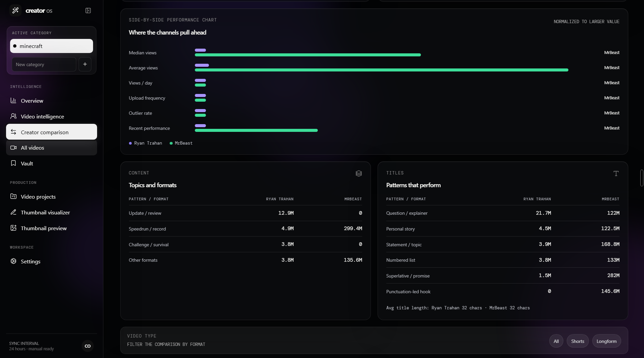Image resolution: width=644 pixels, height=358 pixels.
Task: Click the page vertical scrollbar thumb
Action: (x=642, y=178)
